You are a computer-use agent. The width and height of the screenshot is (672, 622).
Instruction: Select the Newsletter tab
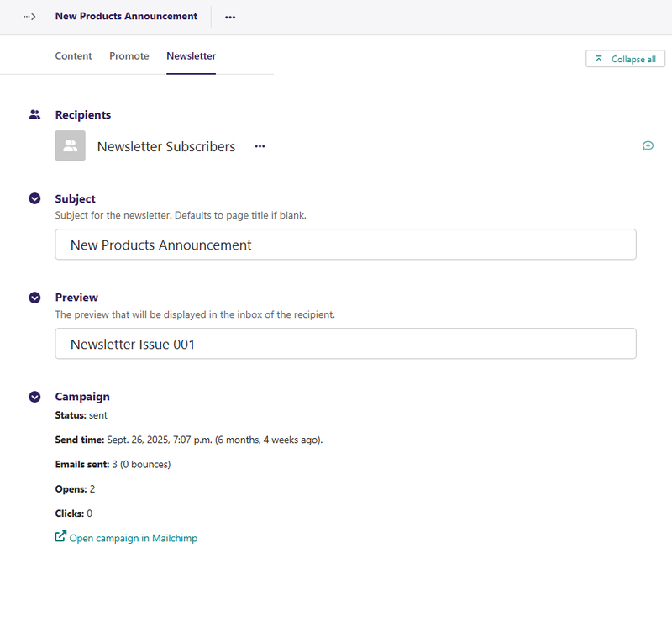[x=191, y=56]
